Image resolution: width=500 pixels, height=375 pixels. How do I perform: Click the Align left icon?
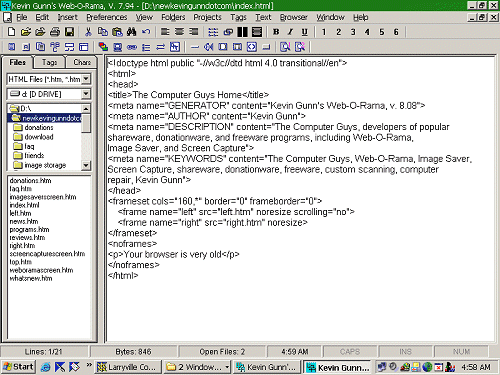(x=165, y=32)
